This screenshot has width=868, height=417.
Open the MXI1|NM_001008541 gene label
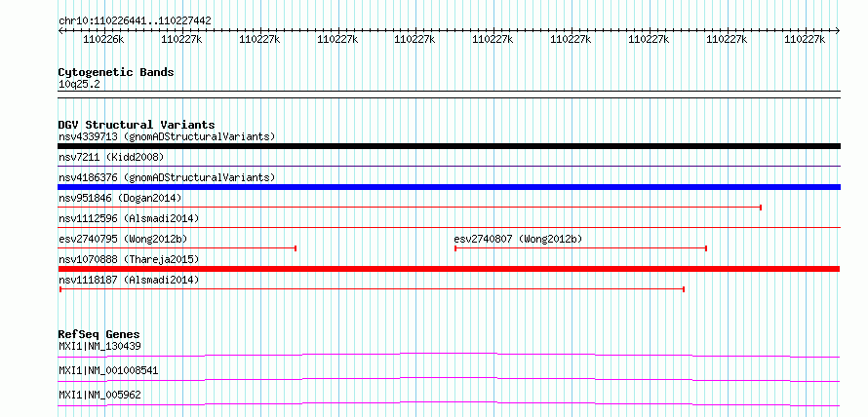click(x=108, y=370)
